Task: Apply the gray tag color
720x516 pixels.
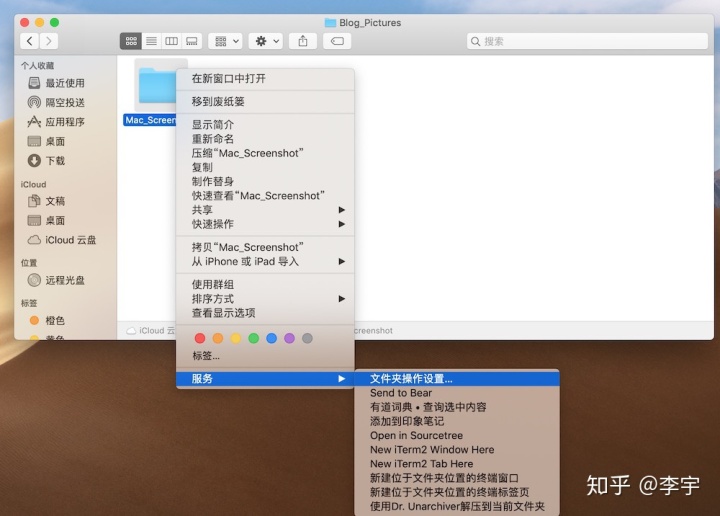Action: [x=307, y=338]
